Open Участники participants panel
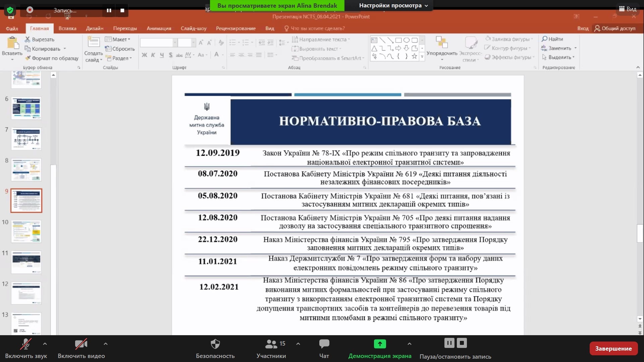 [x=271, y=349]
